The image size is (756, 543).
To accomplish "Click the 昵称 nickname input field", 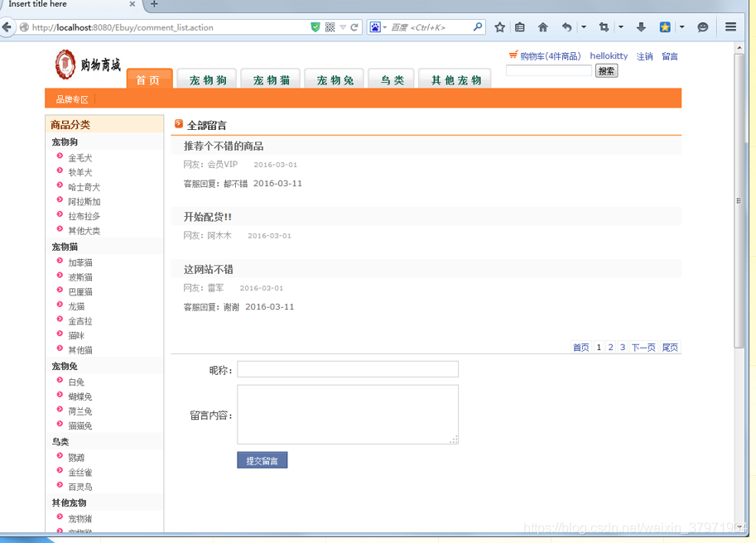I will tap(348, 369).
